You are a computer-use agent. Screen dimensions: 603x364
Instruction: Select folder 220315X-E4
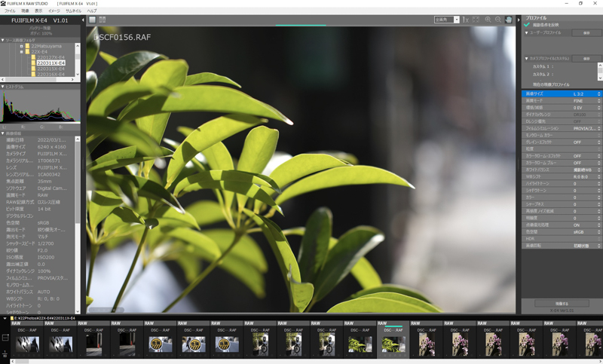(x=51, y=69)
